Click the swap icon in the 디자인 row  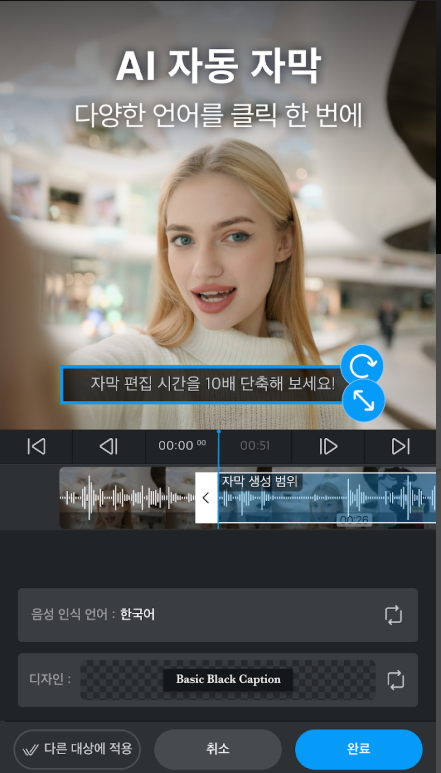point(396,680)
